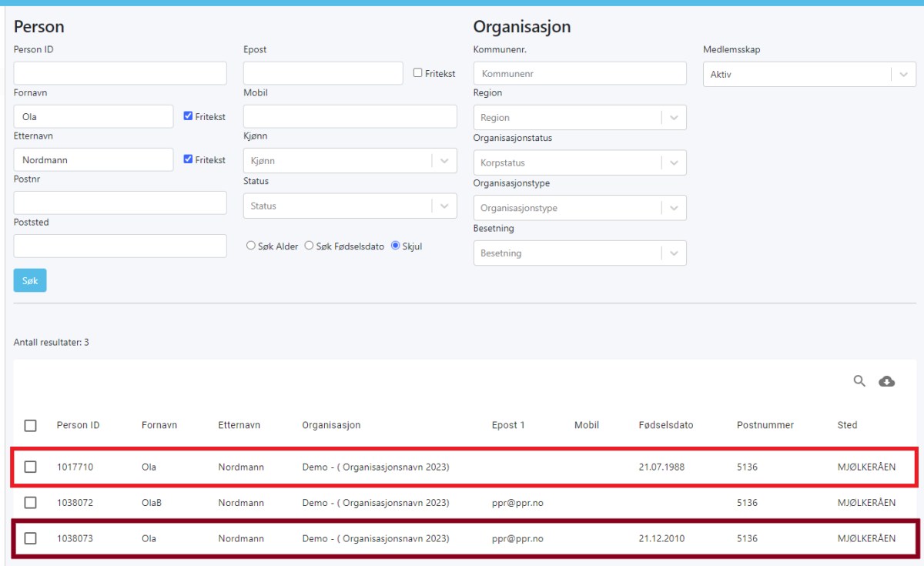This screenshot has height=566, width=924.
Task: Check the row for Person ID 1038073
Action: pyautogui.click(x=30, y=538)
